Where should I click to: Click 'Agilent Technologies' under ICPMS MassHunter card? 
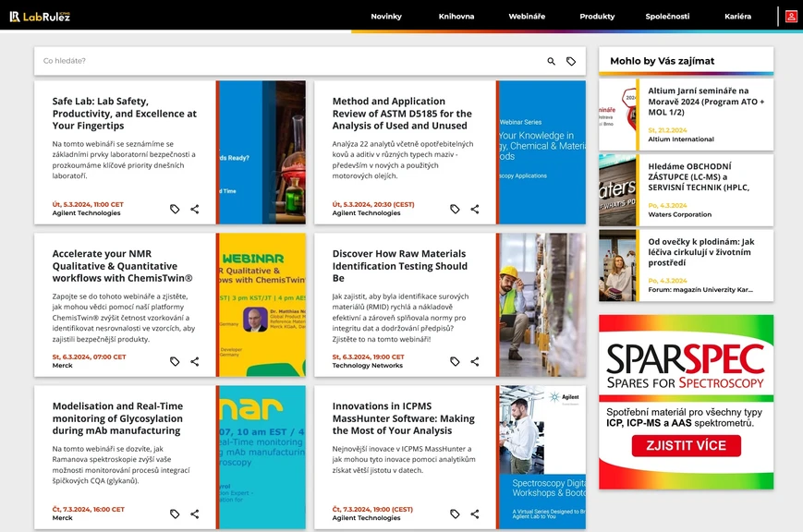pyautogui.click(x=366, y=517)
